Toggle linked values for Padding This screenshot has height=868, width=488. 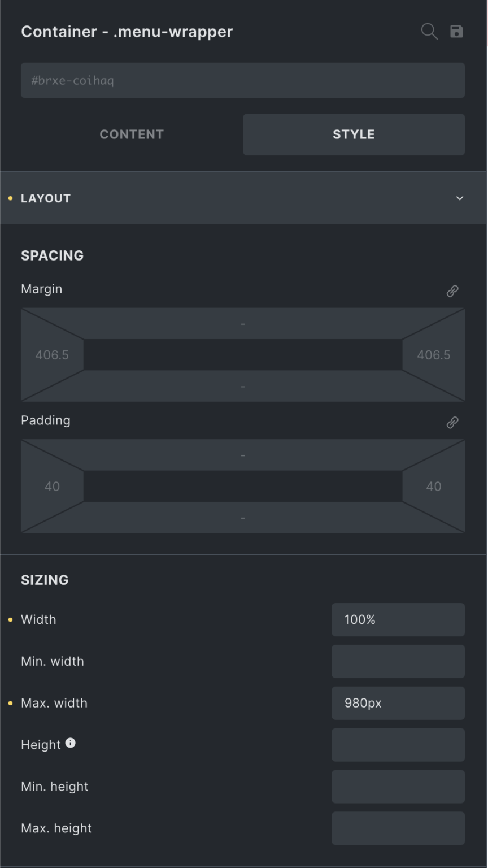tap(452, 422)
